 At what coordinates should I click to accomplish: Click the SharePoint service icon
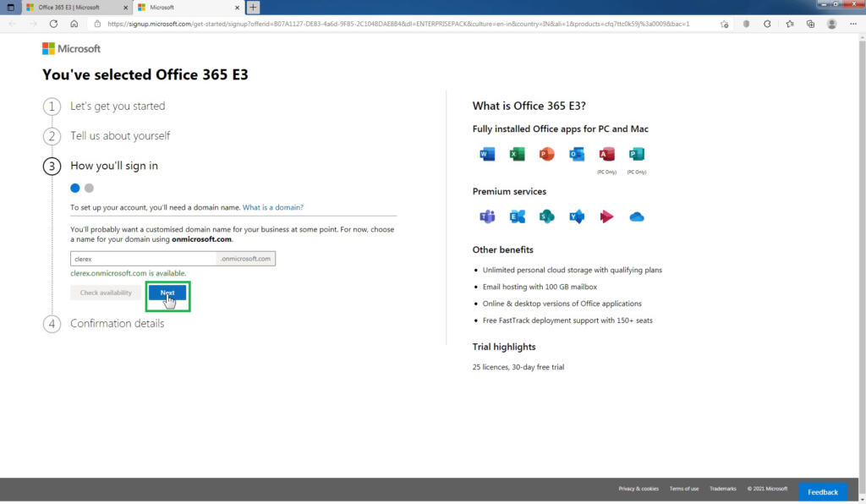tap(547, 216)
